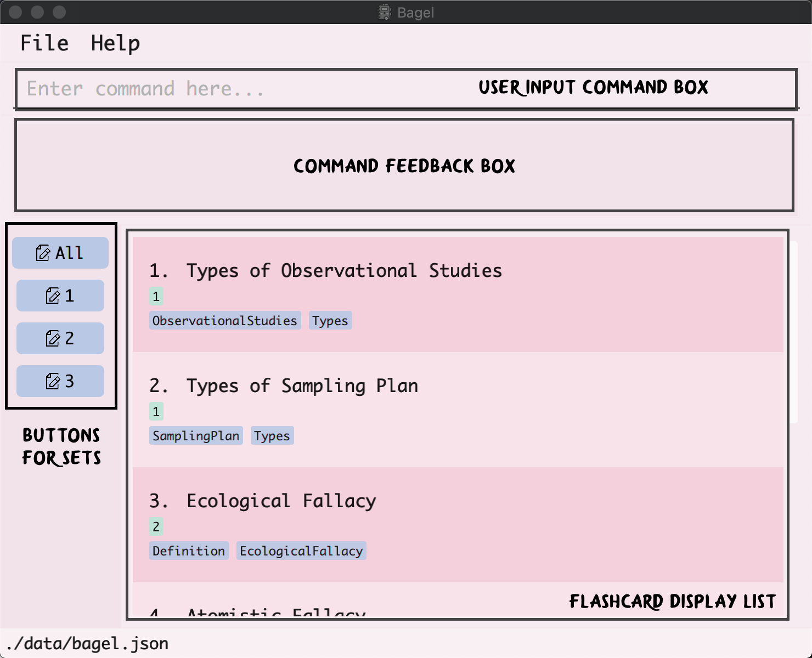Click the SamplingPlan tag
The height and width of the screenshot is (658, 812).
coord(196,436)
